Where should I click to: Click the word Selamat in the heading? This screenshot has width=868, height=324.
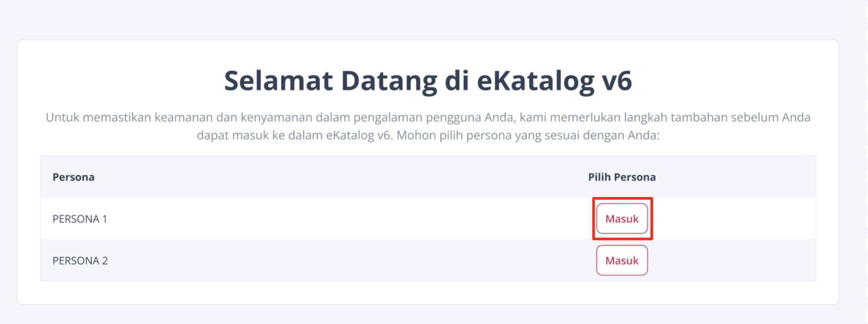click(279, 81)
